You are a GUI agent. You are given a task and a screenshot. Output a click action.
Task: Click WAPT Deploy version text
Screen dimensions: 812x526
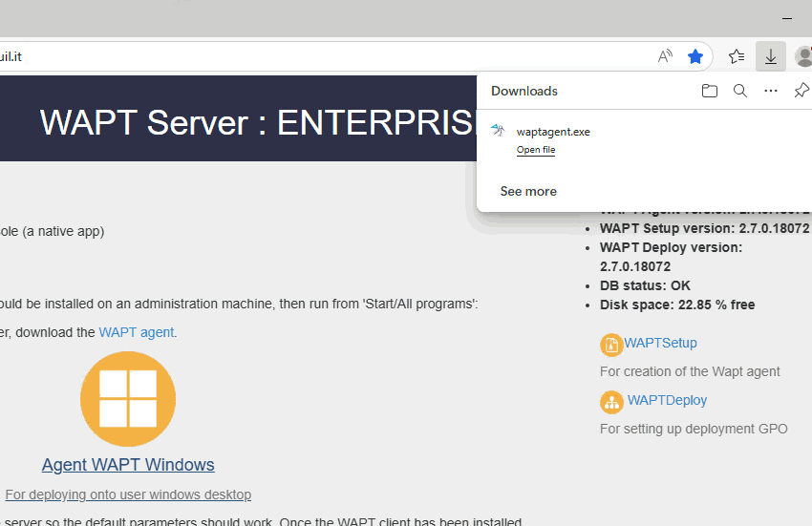[671, 257]
